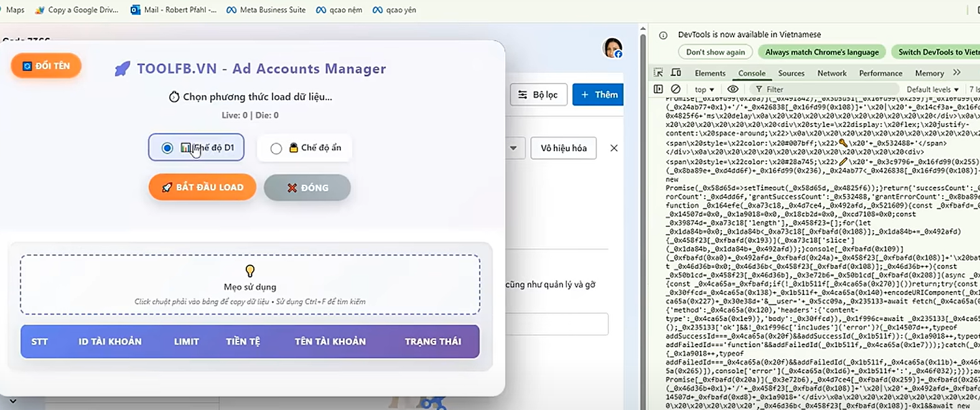This screenshot has height=410, width=980.
Task: Click the Meta Business Suite bookmark
Action: click(266, 10)
